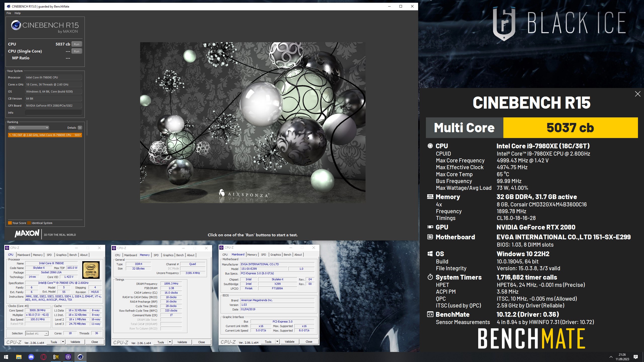Click GFX Board NVIDIA GeForce RTX 2080 field
This screenshot has height=362, width=644.
pyautogui.click(x=53, y=106)
